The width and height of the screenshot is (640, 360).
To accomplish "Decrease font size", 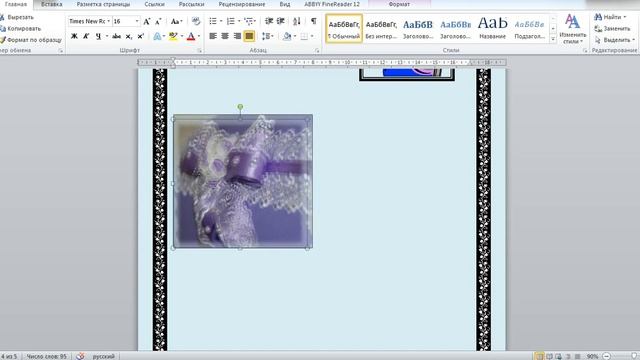I will coord(158,21).
